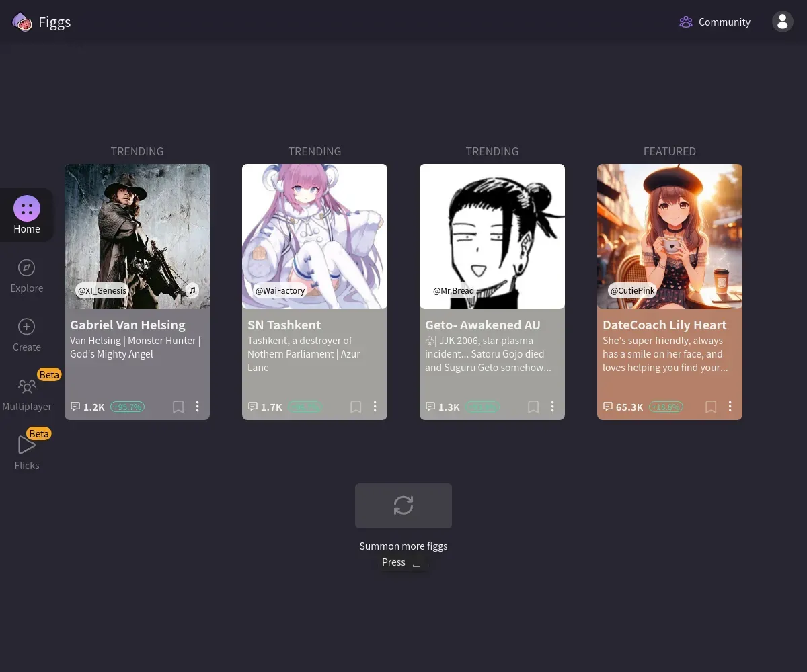Bookmark Geto- Awakened AU figg

click(x=533, y=407)
